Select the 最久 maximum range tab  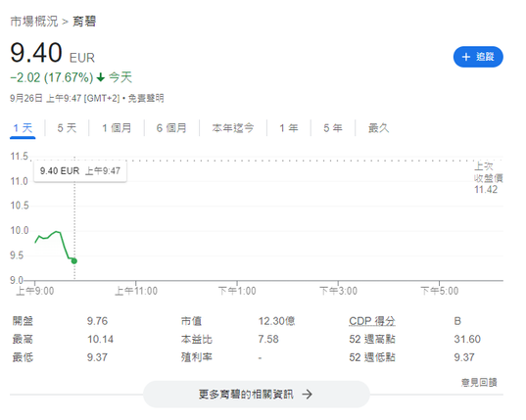click(x=378, y=128)
